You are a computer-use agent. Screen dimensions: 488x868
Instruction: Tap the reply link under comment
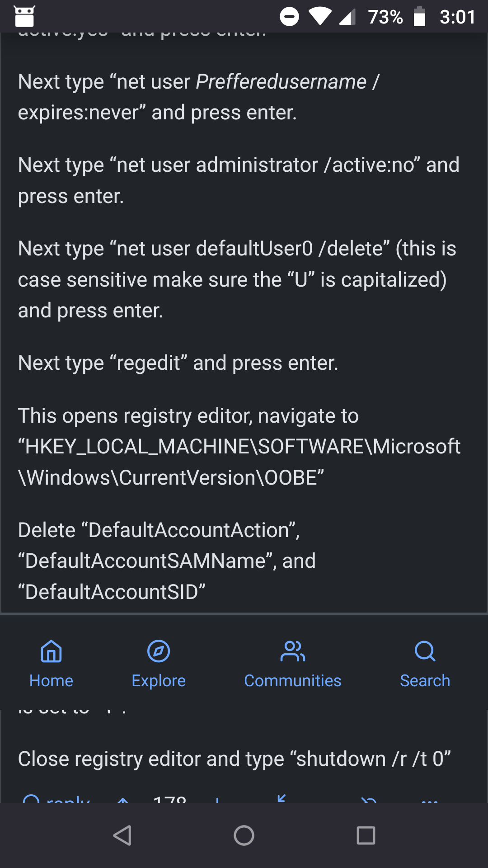(x=57, y=799)
